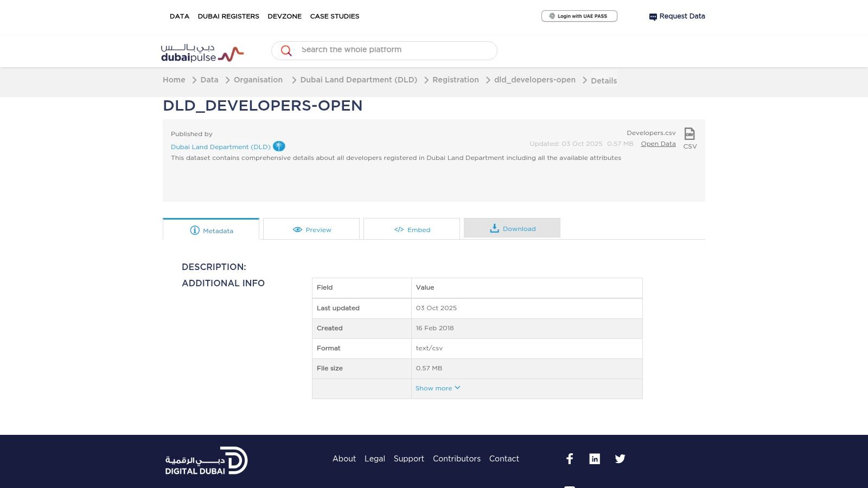The image size is (868, 488).
Task: Click the CSV file icon beside Developers.csv
Action: (x=689, y=134)
